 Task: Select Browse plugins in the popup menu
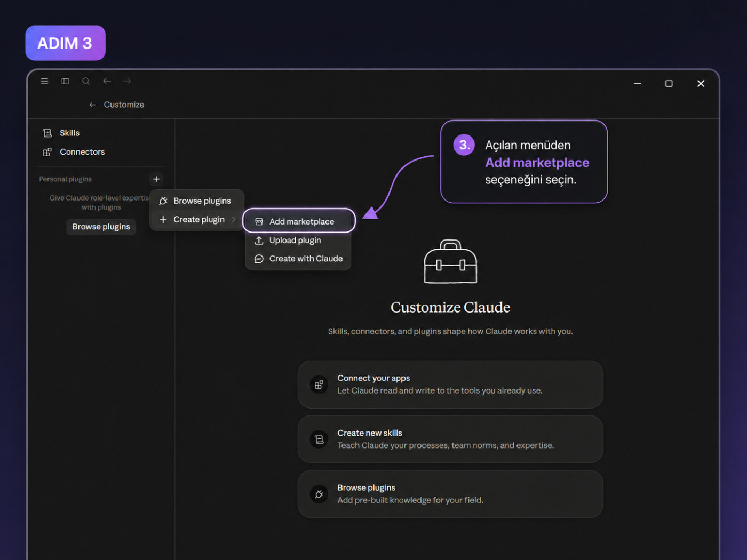(197, 201)
